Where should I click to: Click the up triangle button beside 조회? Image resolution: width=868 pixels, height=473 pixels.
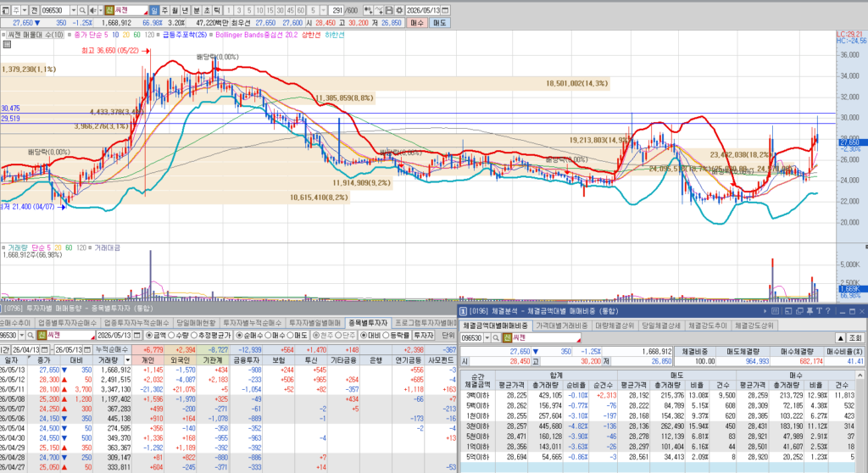pyautogui.click(x=841, y=338)
